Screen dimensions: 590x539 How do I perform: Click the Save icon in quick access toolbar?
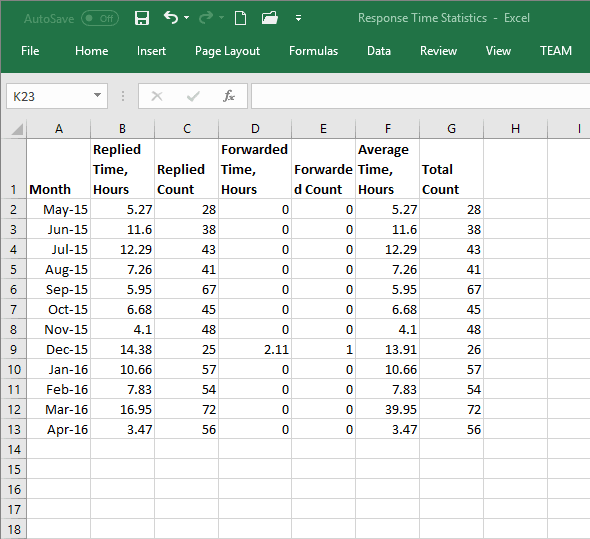point(142,18)
